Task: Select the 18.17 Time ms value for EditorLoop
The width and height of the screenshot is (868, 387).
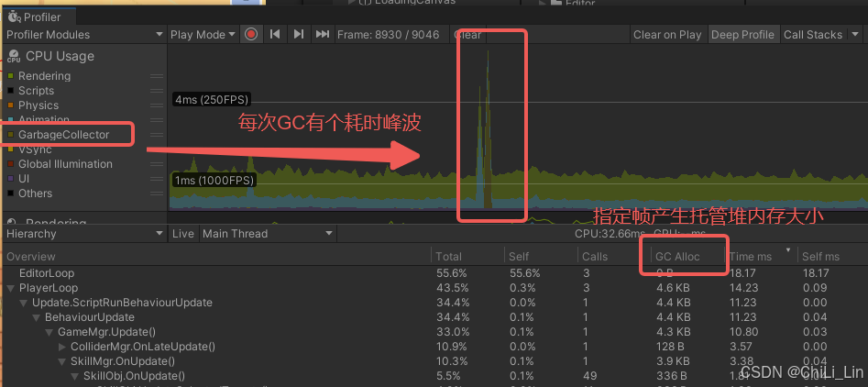Action: point(742,273)
